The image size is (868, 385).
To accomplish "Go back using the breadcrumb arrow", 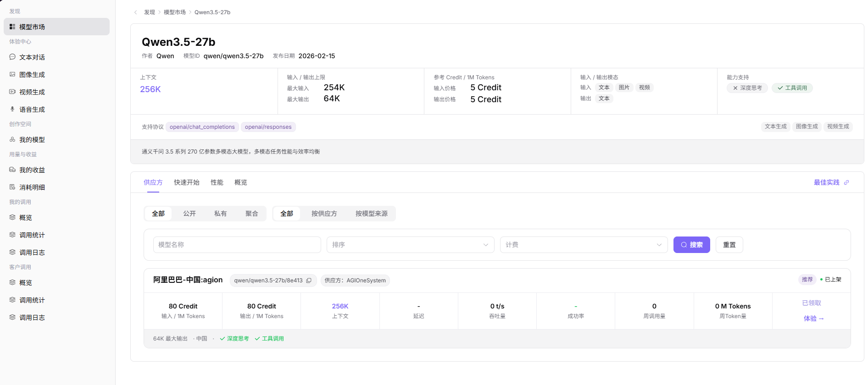I will pos(135,12).
